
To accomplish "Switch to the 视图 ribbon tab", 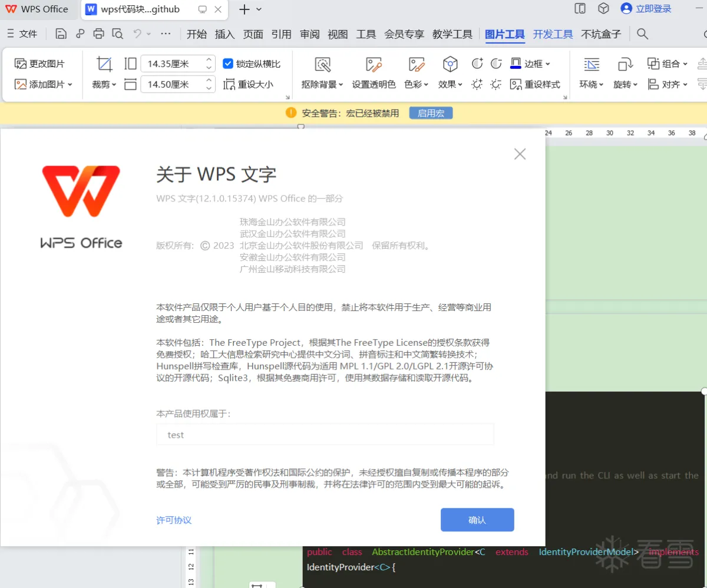I will (x=338, y=34).
